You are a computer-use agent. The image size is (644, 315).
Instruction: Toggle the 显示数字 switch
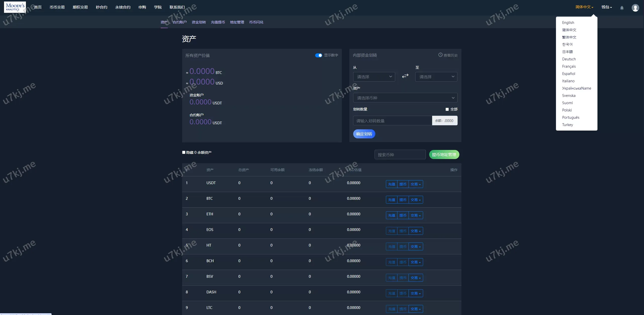coord(318,55)
